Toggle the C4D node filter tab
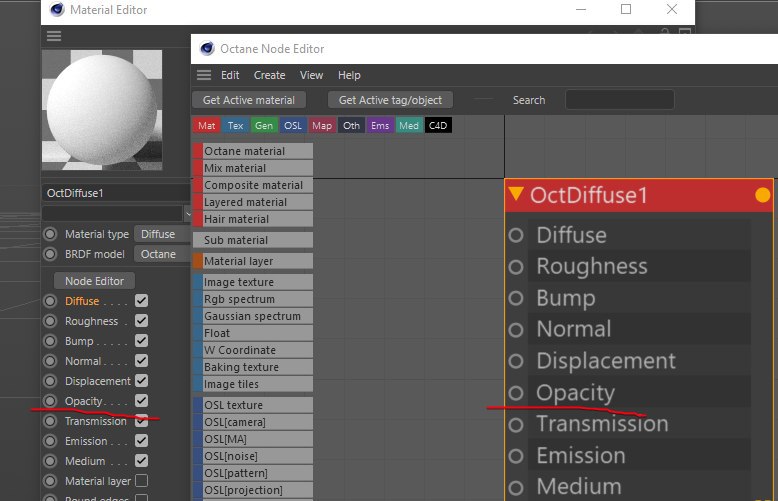The image size is (778, 501). pos(438,125)
